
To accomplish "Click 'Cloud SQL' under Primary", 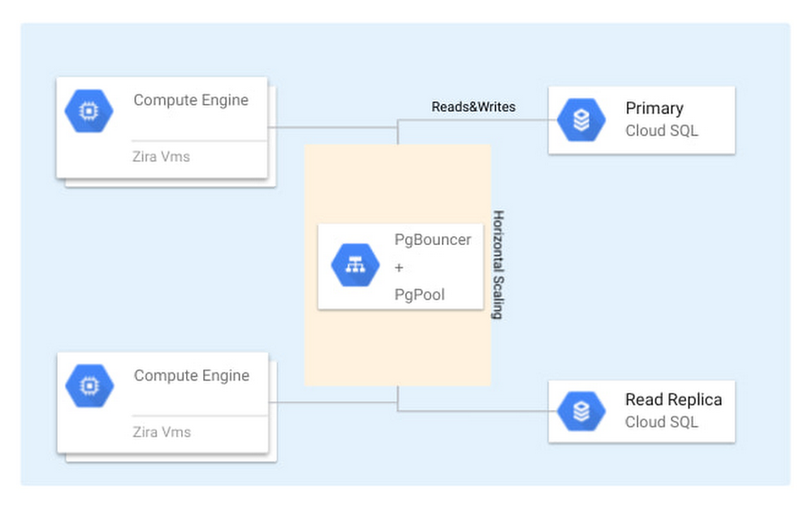I will [x=662, y=131].
